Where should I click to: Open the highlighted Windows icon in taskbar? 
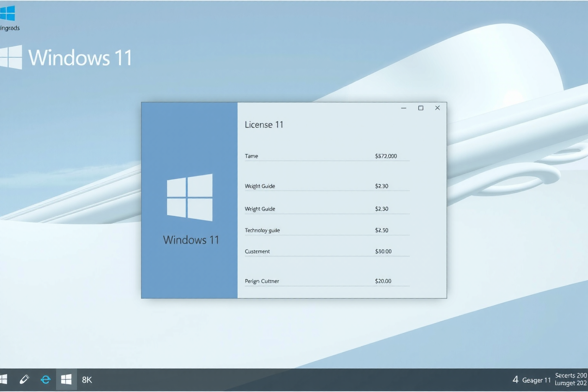[x=66, y=379]
